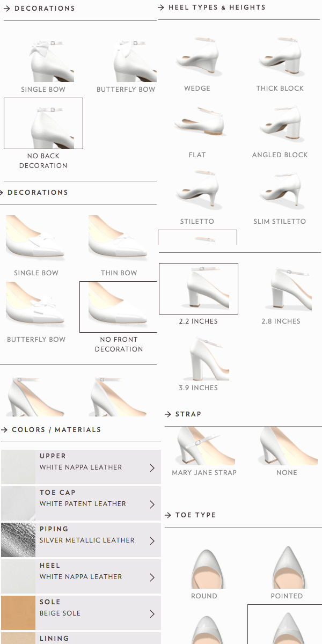The image size is (322, 644).
Task: Open the Upper White Nappa Leather chevron
Action: pyautogui.click(x=152, y=468)
